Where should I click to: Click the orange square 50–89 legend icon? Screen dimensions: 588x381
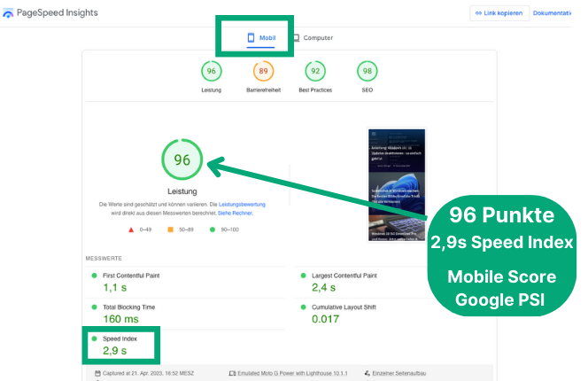coord(170,229)
